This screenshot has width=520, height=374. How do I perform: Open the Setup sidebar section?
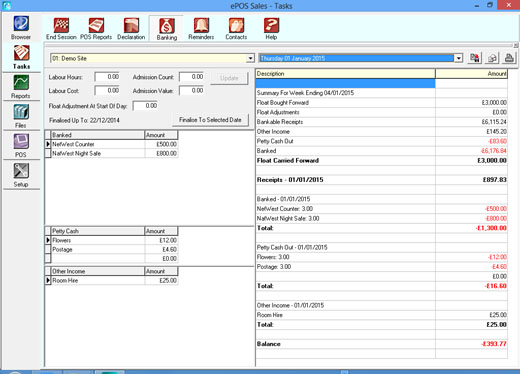(21, 175)
